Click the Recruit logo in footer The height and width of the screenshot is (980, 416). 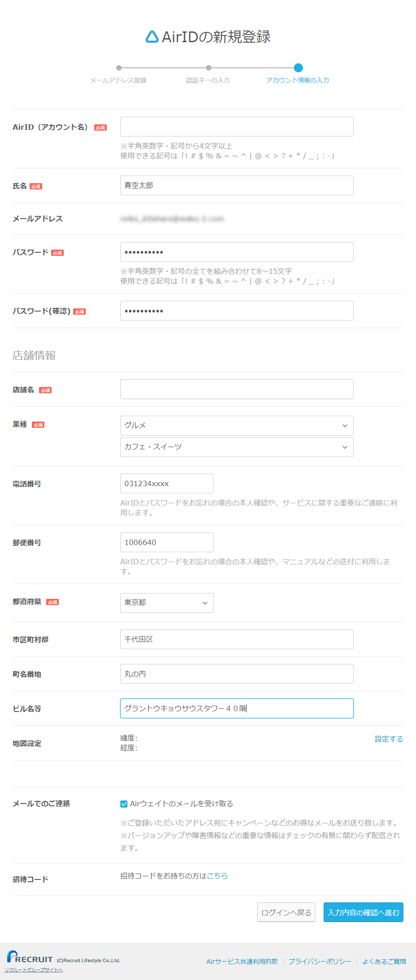30,957
